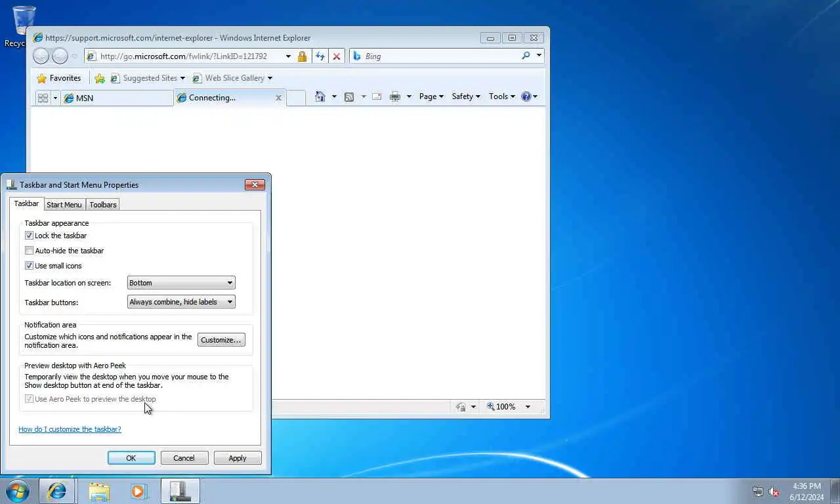Click the network tray icon
Image resolution: width=840 pixels, height=504 pixels.
758,492
